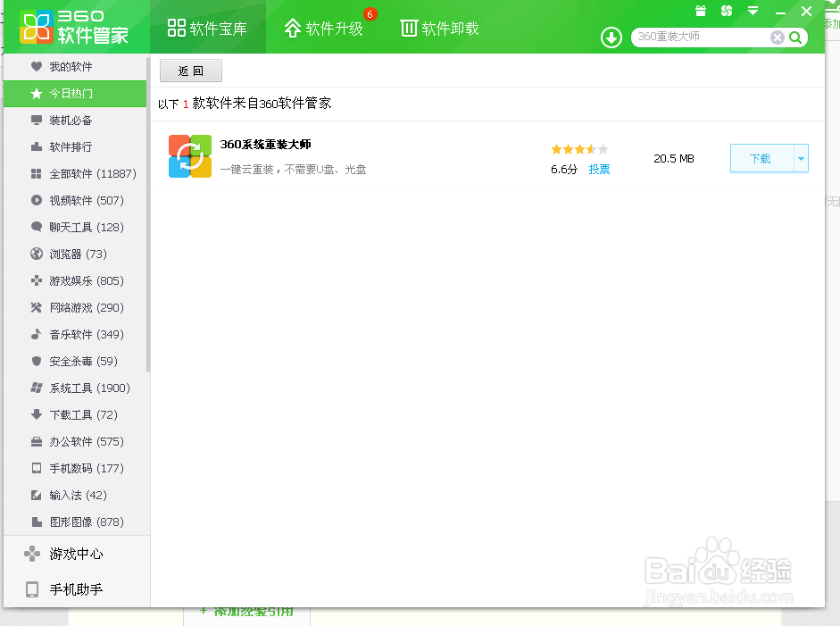The image size is (840, 626).
Task: Focus the 360重装大师 search field
Action: click(702, 37)
